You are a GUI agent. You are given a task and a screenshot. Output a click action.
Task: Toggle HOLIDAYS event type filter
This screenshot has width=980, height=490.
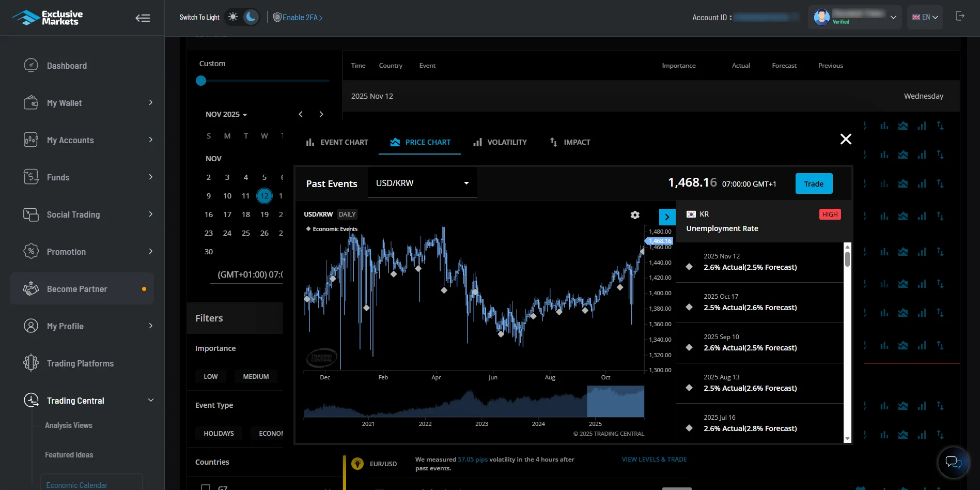click(219, 433)
